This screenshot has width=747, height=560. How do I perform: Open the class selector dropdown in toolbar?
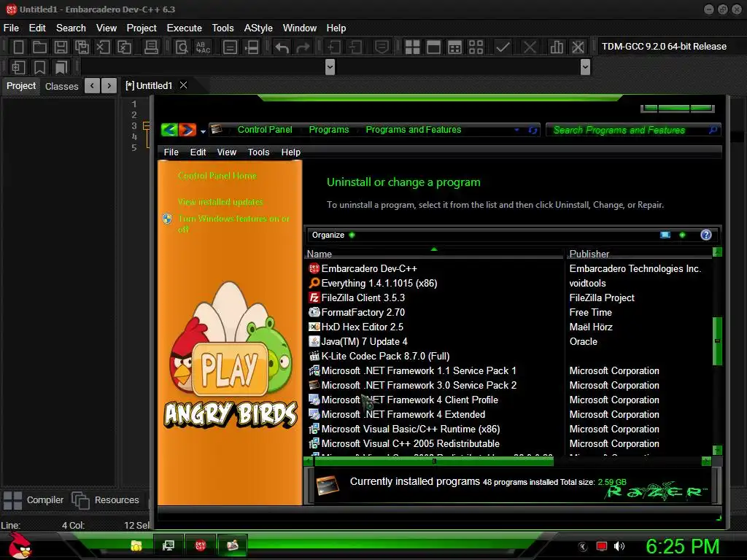[330, 67]
